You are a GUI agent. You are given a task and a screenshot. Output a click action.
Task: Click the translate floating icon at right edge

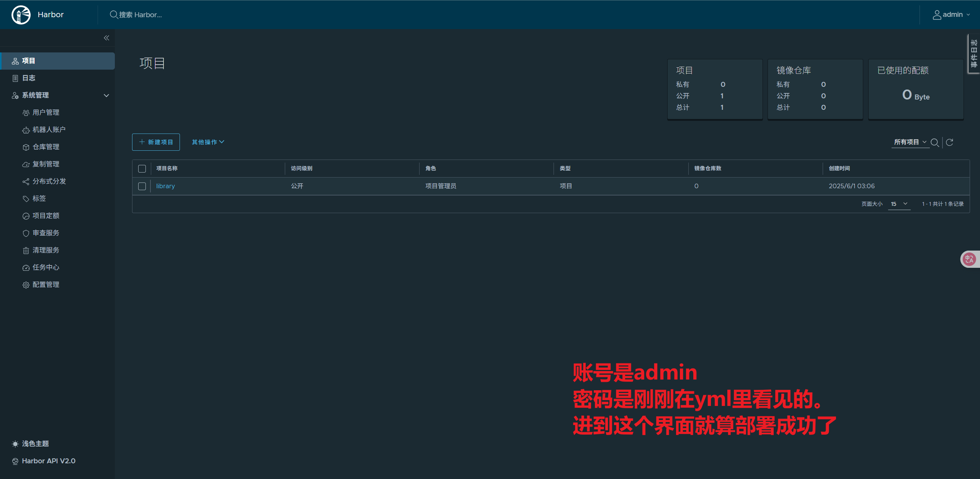969,259
